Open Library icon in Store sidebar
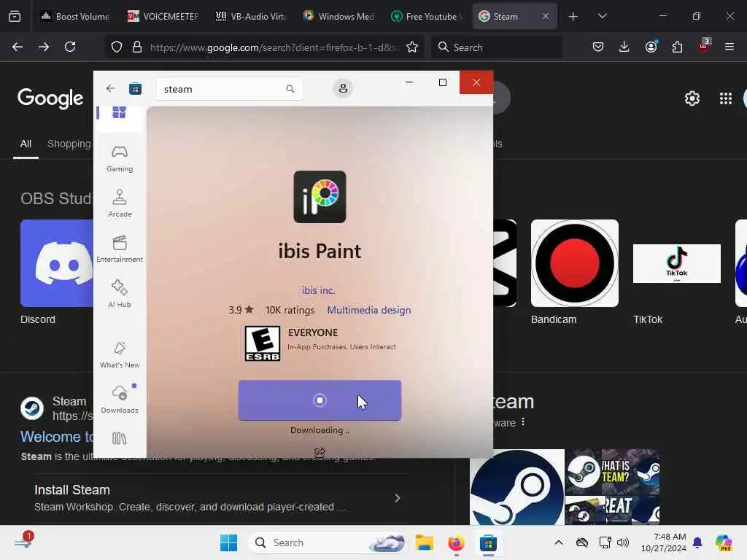Image resolution: width=747 pixels, height=560 pixels. click(x=120, y=438)
